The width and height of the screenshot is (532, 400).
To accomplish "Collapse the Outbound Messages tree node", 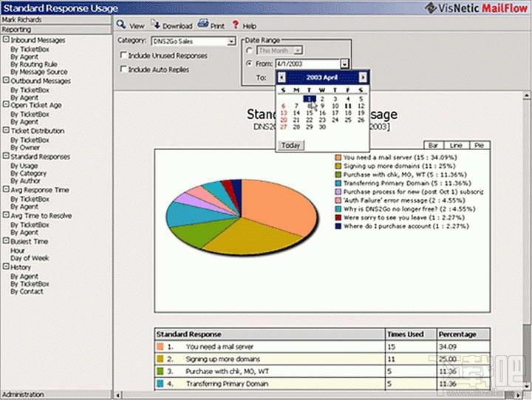I will (6, 80).
